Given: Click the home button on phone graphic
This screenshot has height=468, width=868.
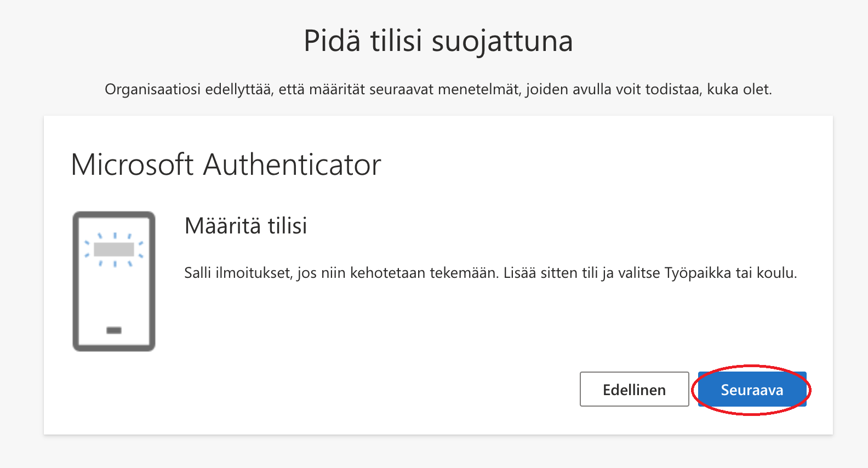Looking at the screenshot, I should point(114,330).
